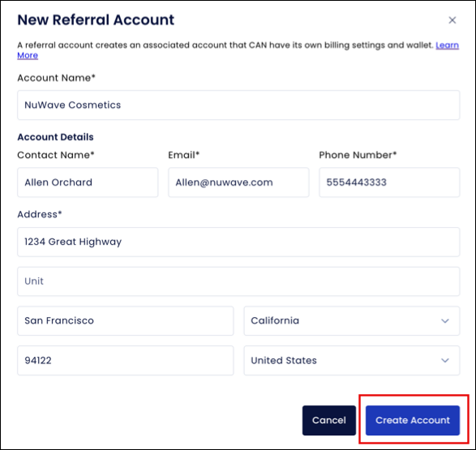
Task: Focus the city field San Francisco
Action: (x=126, y=321)
